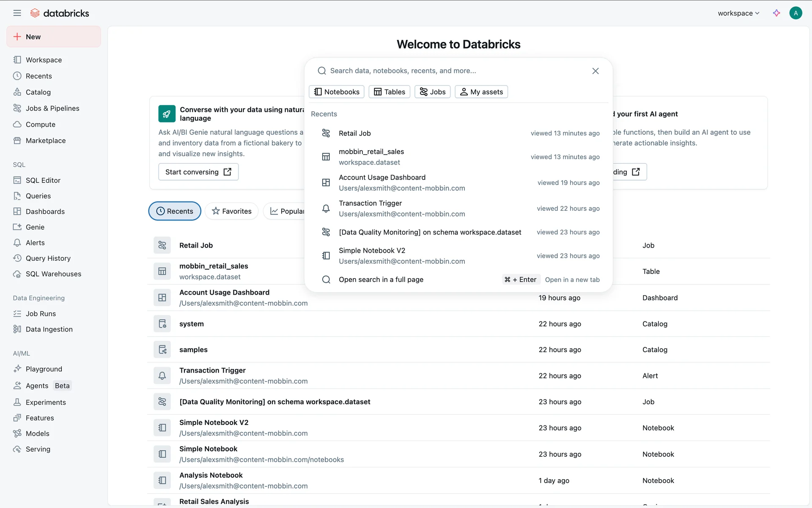The width and height of the screenshot is (812, 508).
Task: Open Data Ingestion in sidebar
Action: (49, 329)
